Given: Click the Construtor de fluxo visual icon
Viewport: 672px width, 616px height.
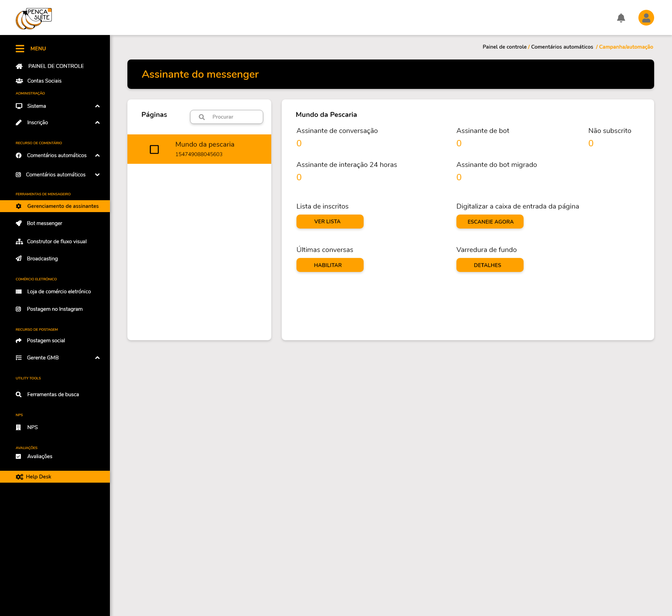Looking at the screenshot, I should click(x=19, y=241).
